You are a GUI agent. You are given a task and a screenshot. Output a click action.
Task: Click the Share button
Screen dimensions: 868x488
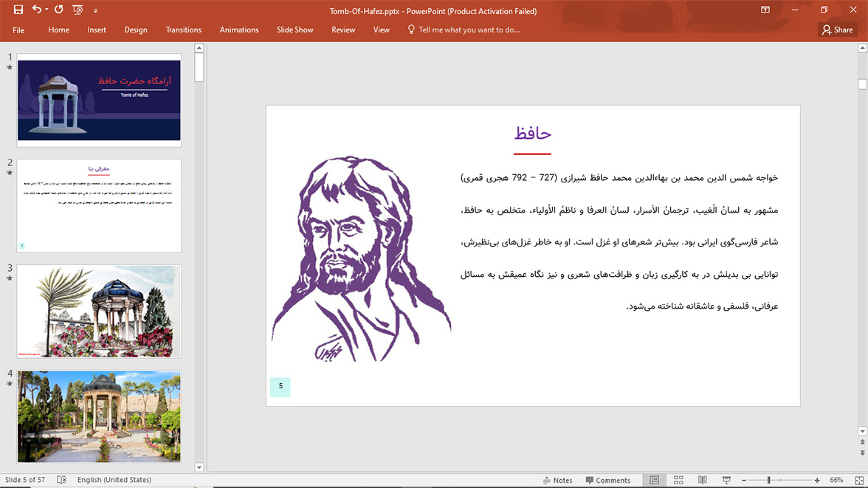coord(838,30)
